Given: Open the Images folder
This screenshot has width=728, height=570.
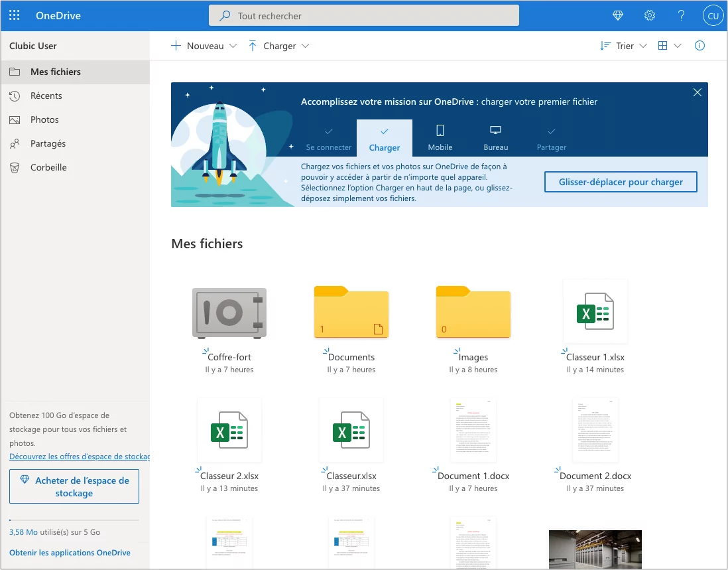Looking at the screenshot, I should pos(473,312).
